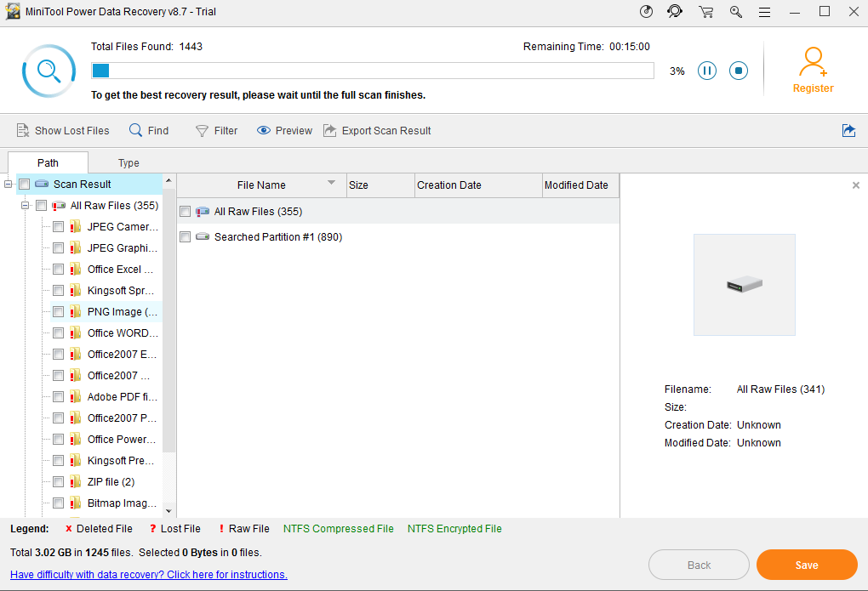Click Show Lost Files
This screenshot has height=591, width=868.
(x=63, y=131)
